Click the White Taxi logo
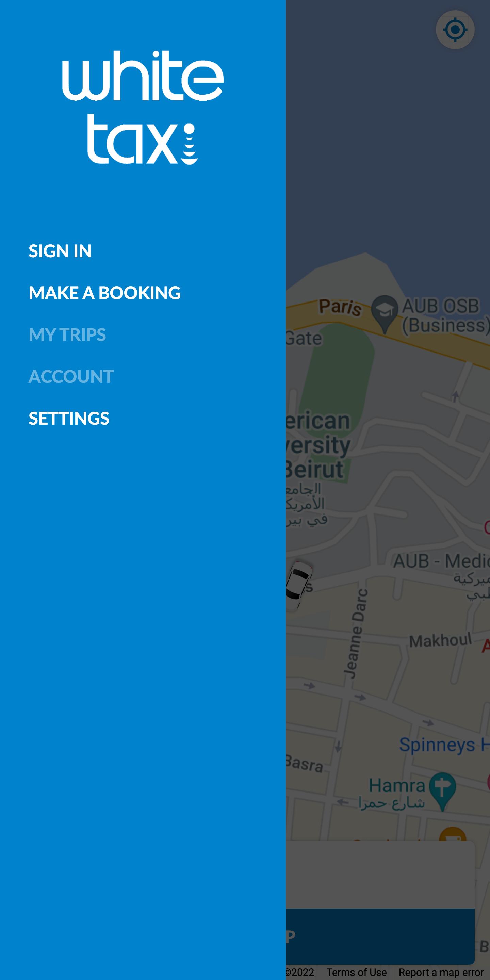 pyautogui.click(x=143, y=107)
